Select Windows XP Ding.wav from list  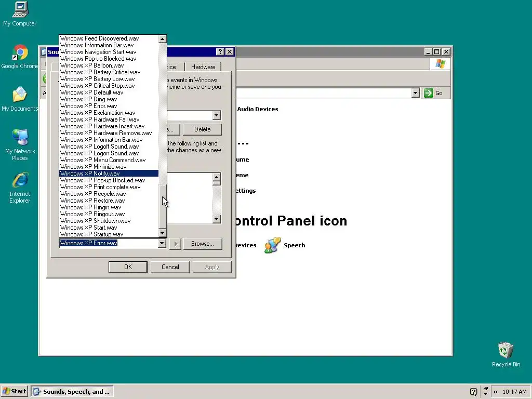point(109,99)
